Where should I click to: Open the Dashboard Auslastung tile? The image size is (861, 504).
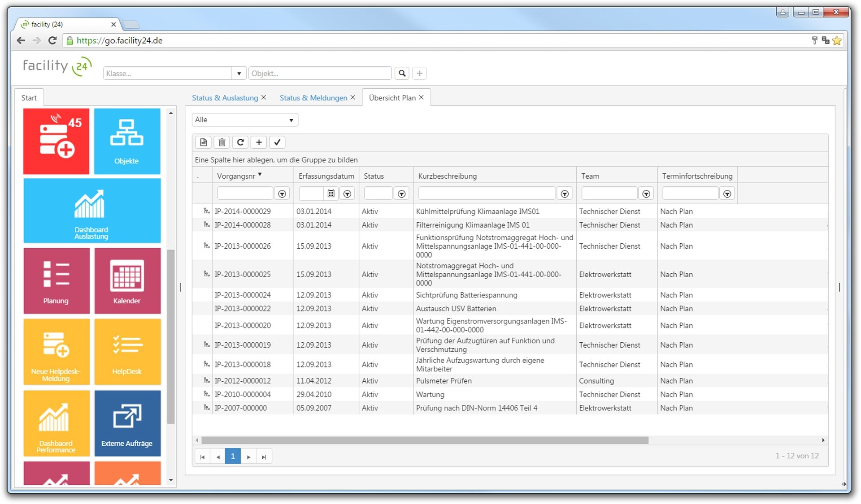[91, 211]
